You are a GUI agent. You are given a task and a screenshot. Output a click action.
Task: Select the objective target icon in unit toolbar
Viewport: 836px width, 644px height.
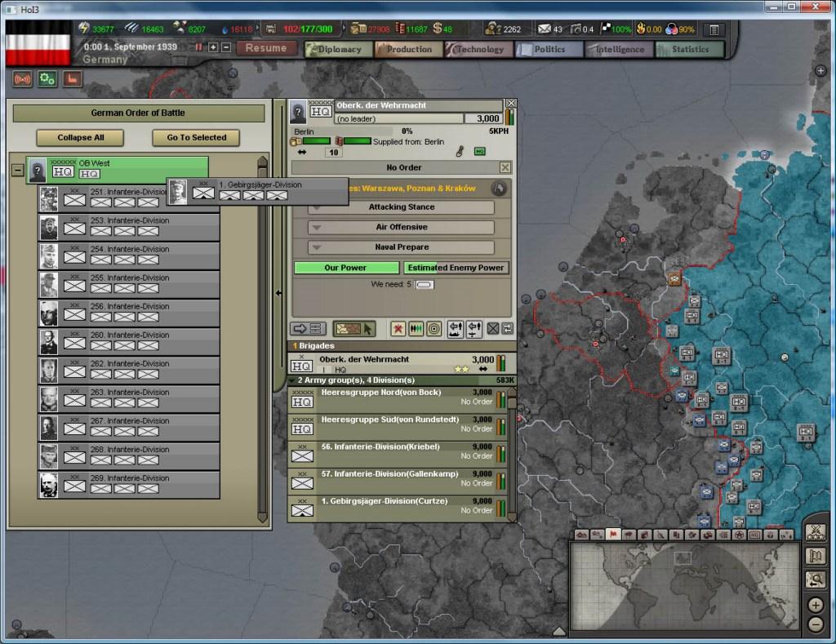click(x=435, y=329)
